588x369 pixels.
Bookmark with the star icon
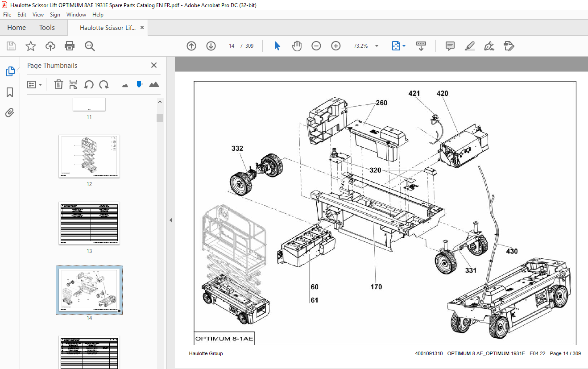click(30, 46)
